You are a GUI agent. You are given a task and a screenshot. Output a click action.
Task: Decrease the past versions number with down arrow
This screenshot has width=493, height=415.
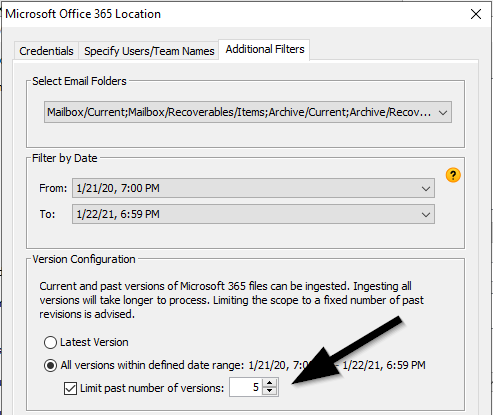(270, 391)
